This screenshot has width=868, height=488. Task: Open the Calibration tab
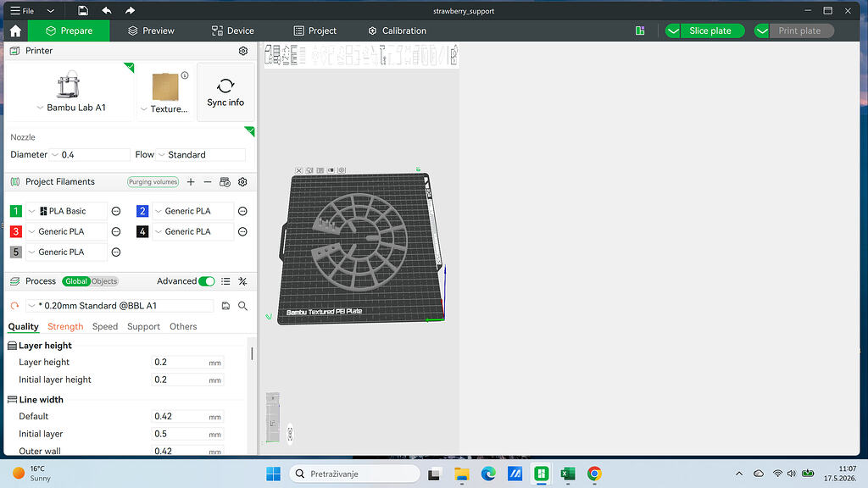tap(398, 31)
